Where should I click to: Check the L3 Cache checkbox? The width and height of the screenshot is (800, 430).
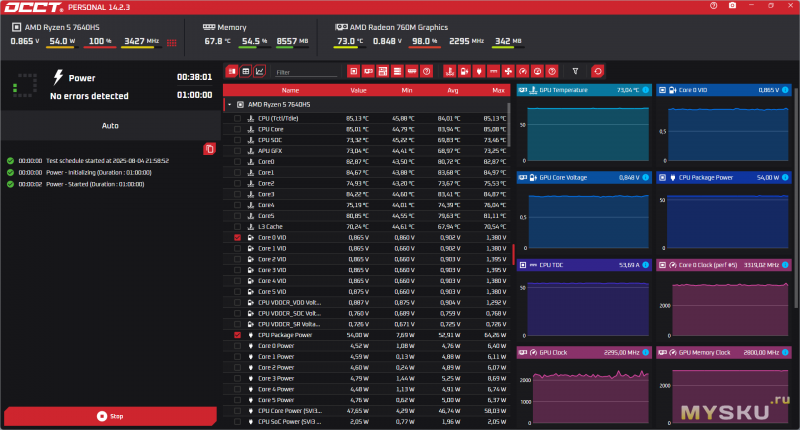point(237,226)
